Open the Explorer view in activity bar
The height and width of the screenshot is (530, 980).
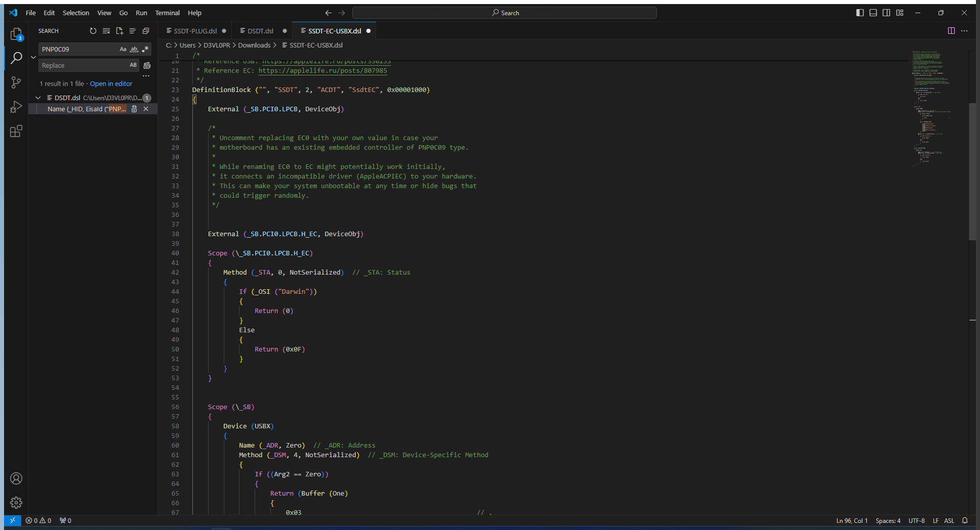tap(16, 34)
